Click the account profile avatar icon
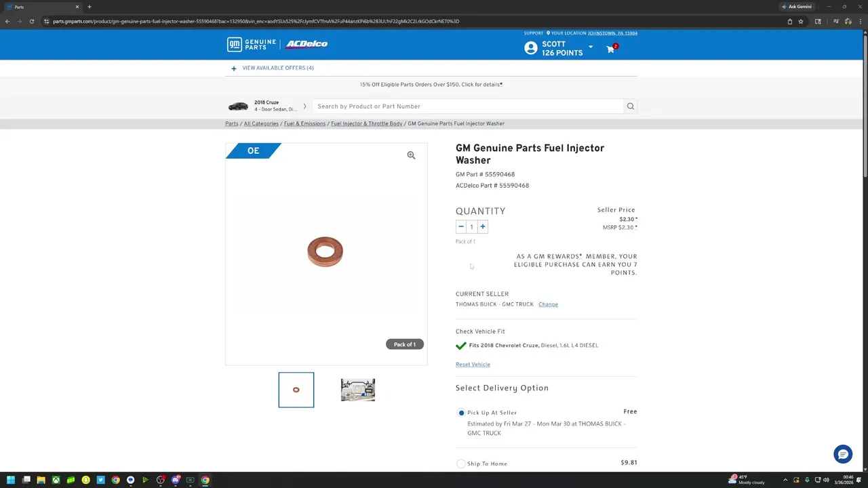The image size is (868, 488). click(531, 48)
